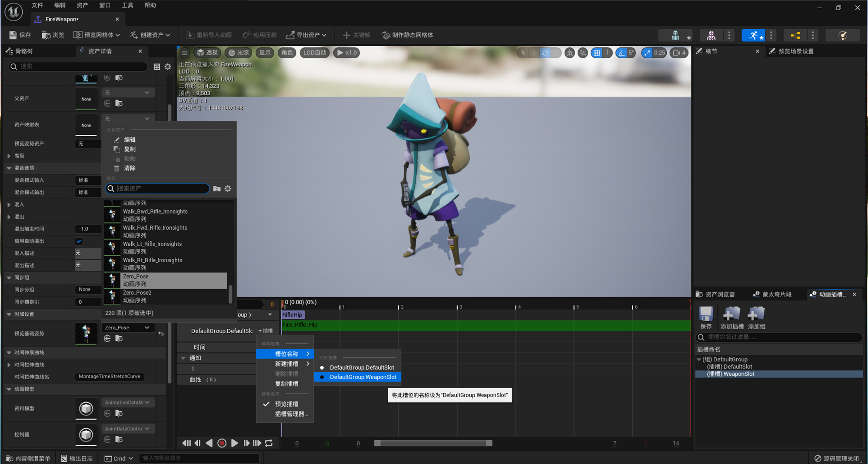
Task: Save the asset with the 保存 toolbar button
Action: [x=20, y=35]
